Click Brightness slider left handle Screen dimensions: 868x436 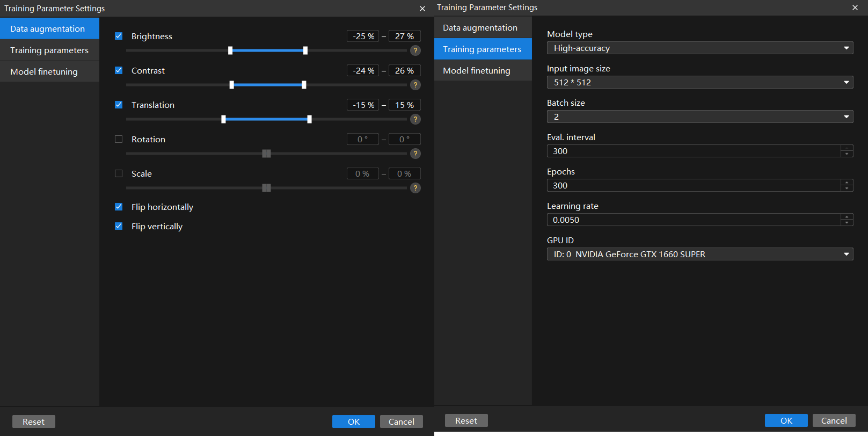(x=230, y=50)
